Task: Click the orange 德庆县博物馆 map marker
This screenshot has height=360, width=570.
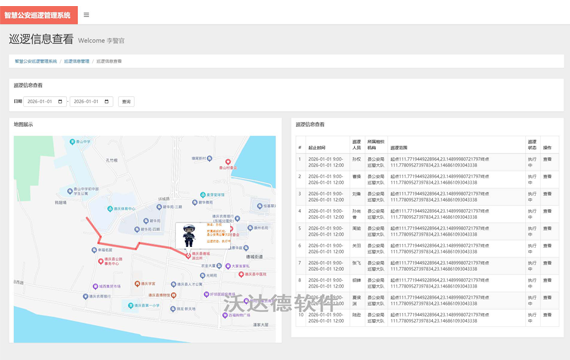Action: click(x=174, y=295)
